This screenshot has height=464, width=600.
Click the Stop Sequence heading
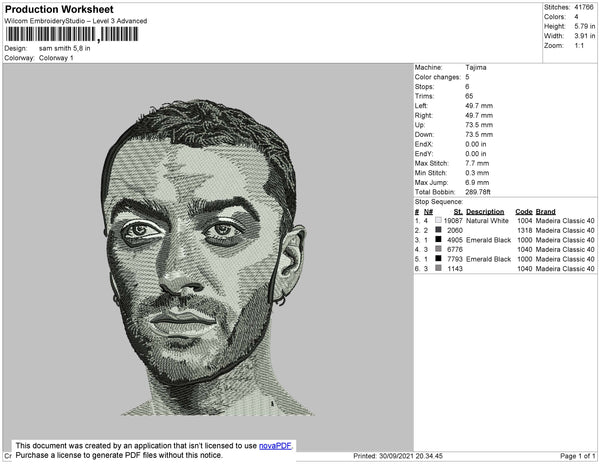tap(439, 202)
